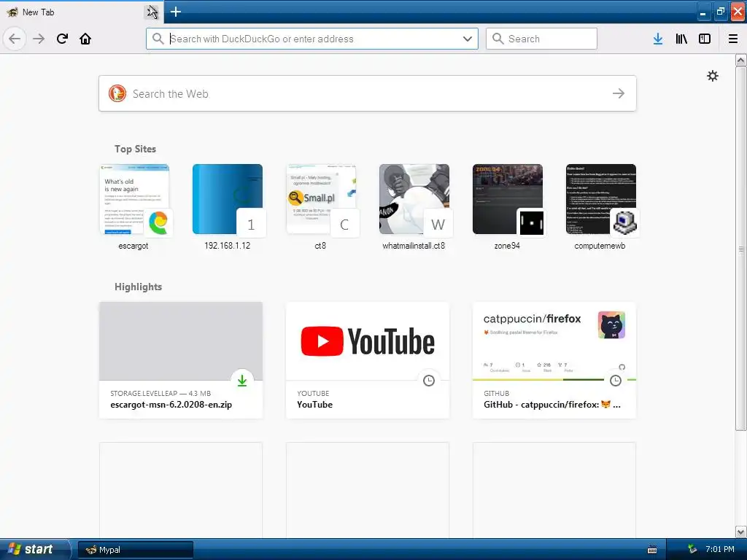
Task: Focus the Search the Web field
Action: [x=368, y=93]
